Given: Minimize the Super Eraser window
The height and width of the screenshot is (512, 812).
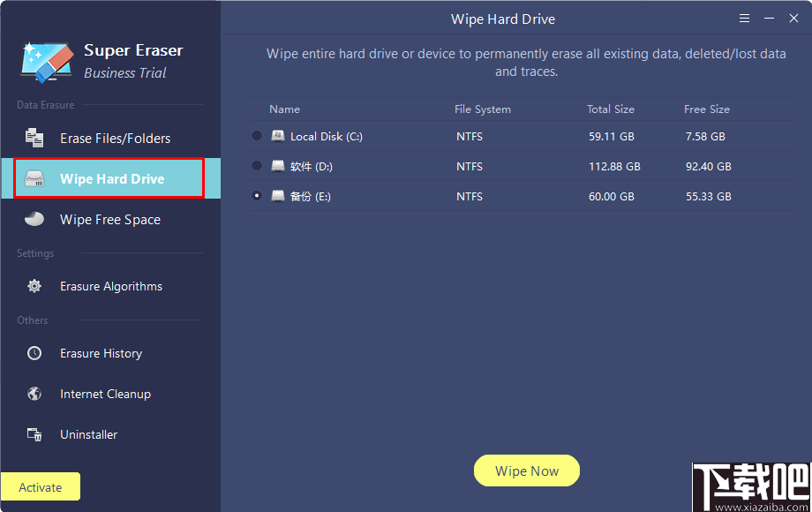Looking at the screenshot, I should click(x=769, y=19).
